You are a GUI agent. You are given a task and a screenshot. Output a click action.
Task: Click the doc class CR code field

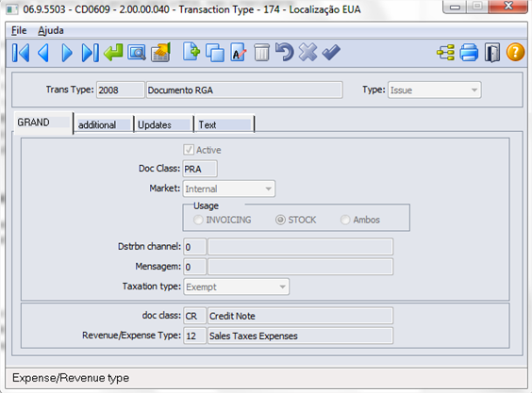coord(194,316)
